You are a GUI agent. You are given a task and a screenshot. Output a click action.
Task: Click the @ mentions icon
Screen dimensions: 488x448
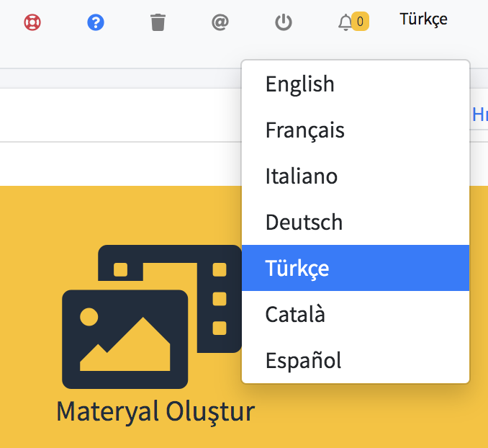tap(220, 22)
